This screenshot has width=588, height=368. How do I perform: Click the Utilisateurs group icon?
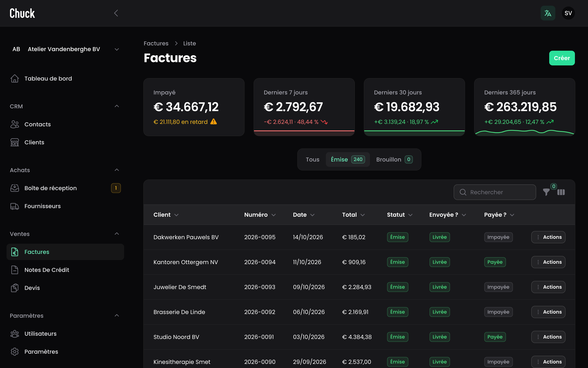point(14,334)
